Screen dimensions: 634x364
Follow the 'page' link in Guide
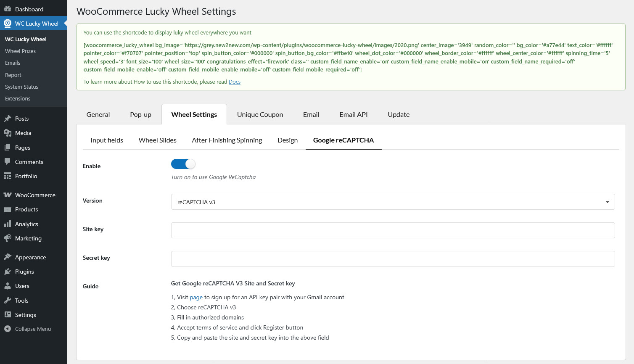point(196,298)
